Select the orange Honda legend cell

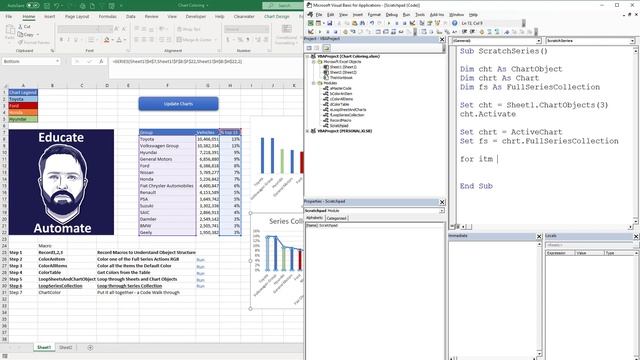23,112
